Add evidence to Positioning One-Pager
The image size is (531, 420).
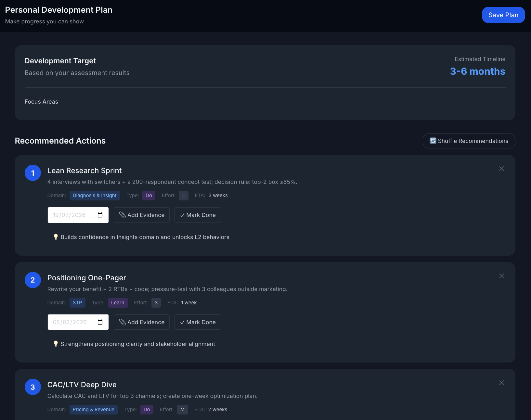142,322
